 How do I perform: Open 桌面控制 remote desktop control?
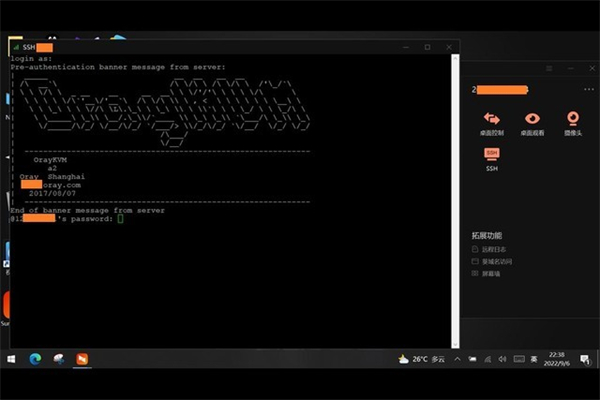(491, 122)
